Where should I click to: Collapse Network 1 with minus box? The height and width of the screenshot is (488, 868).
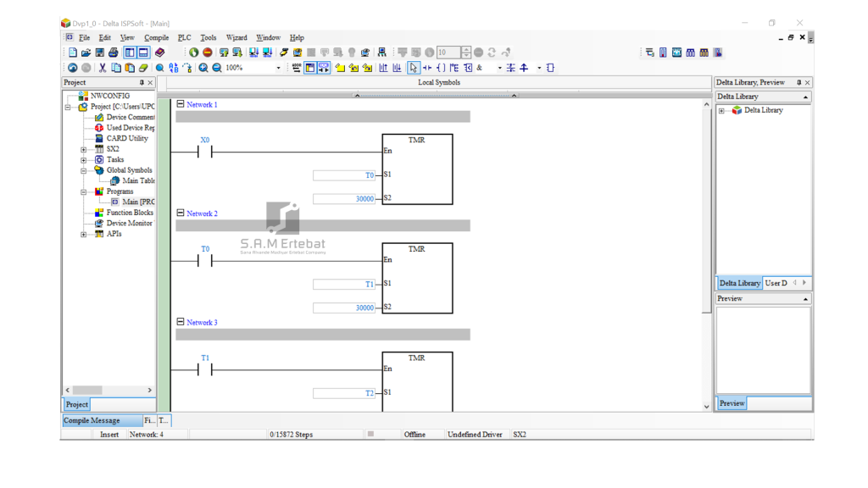181,104
